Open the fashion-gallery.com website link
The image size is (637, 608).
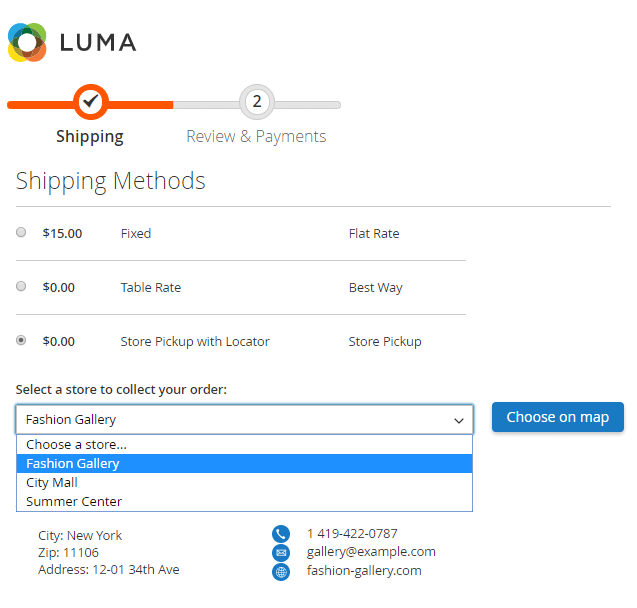[364, 571]
